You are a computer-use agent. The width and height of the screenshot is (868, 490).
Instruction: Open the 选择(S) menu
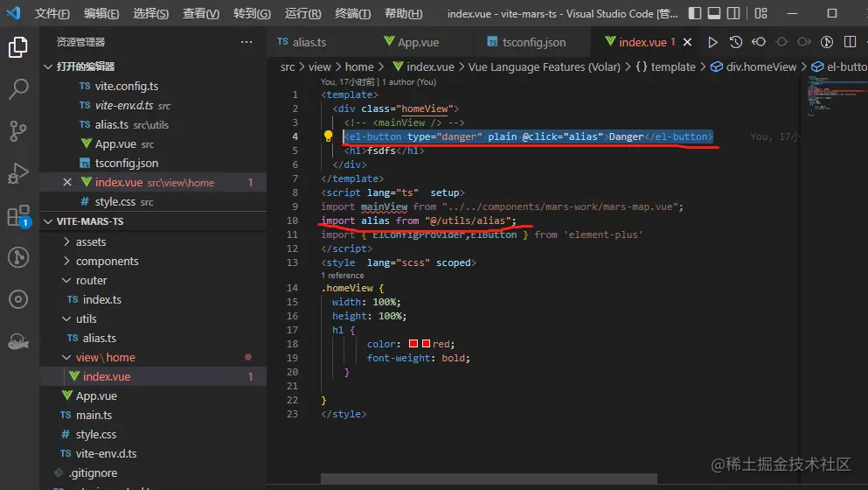[x=150, y=13]
